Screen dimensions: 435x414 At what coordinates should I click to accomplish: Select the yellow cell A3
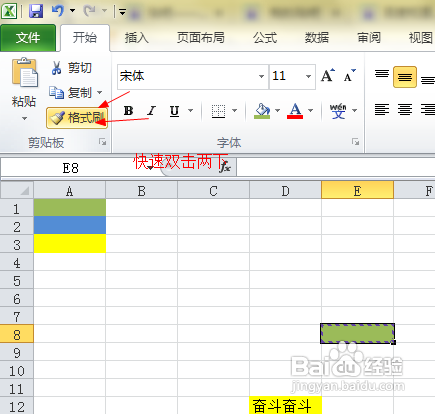(x=70, y=243)
